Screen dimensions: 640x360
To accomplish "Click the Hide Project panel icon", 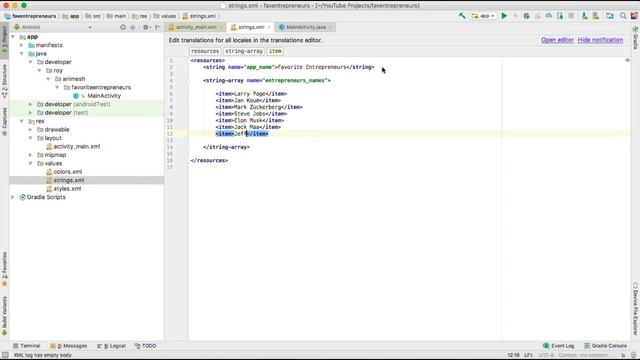I will click(158, 27).
